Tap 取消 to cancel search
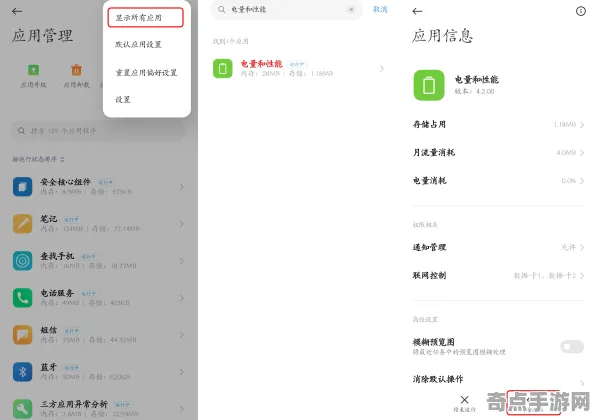Screen dimensions: 596x420 (x=380, y=10)
